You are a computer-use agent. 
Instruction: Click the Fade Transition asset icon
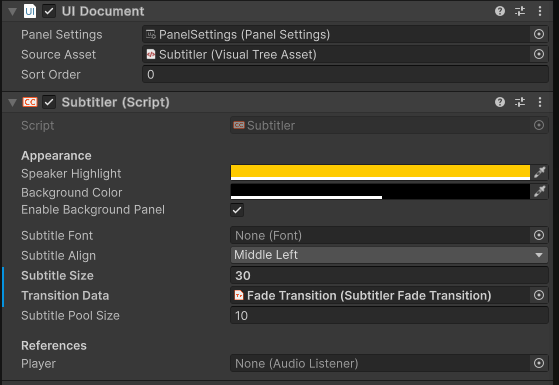239,295
